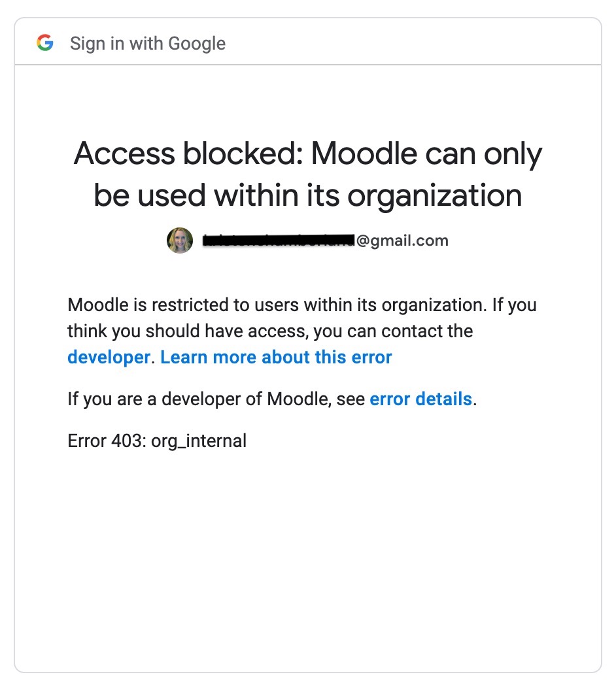The width and height of the screenshot is (616, 698).
Task: Open the "error details" link
Action: 420,399
